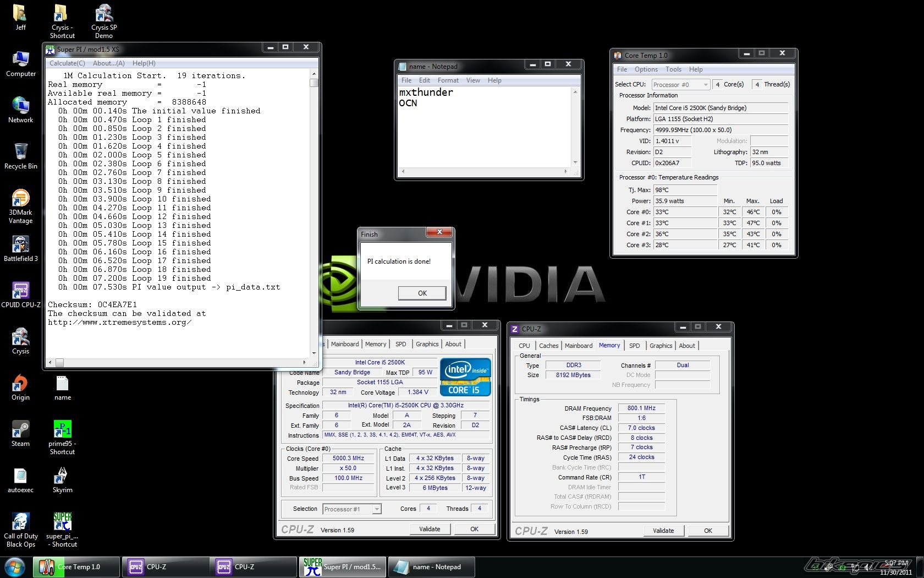Open the Tools menu in Core Temp
This screenshot has width=924, height=578.
673,69
